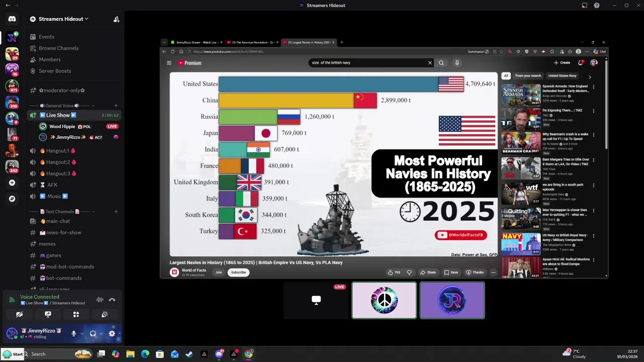Click the Subscribe button under the video
The width and height of the screenshot is (644, 362).
click(x=238, y=273)
